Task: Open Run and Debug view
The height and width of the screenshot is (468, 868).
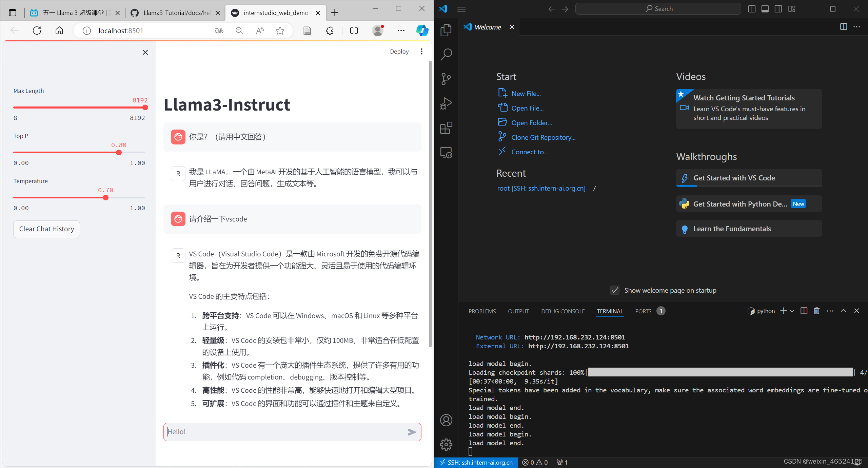Action: [446, 103]
